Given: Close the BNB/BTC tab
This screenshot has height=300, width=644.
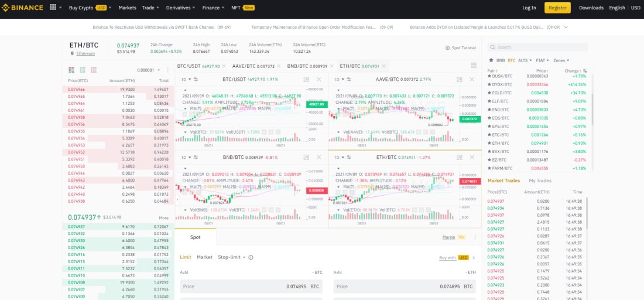Looking at the screenshot, I should (x=332, y=66).
